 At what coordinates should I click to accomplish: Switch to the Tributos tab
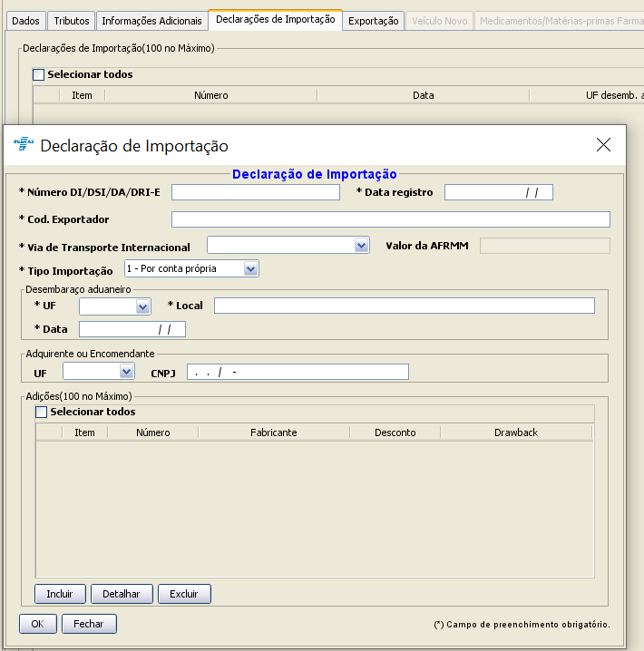click(x=72, y=20)
